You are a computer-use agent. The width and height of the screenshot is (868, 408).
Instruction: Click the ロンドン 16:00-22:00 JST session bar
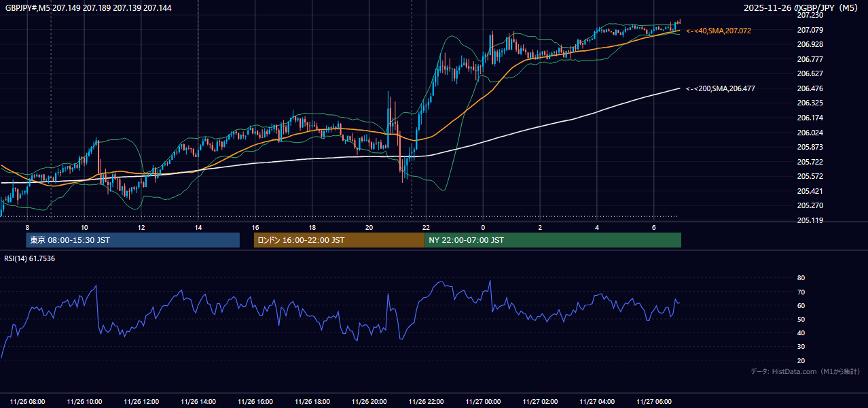pos(339,240)
